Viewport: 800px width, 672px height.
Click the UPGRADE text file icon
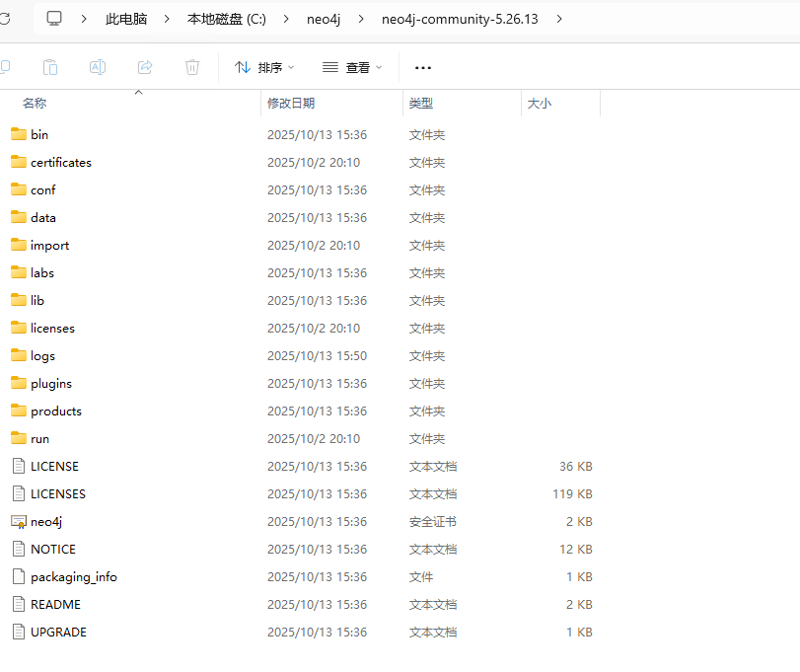19,632
